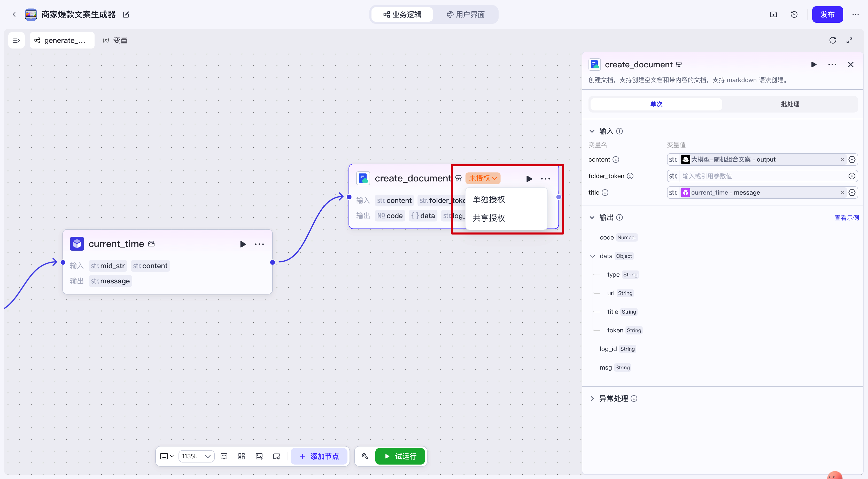868x479 pixels.
Task: Switch to the 用户界面 tab
Action: (466, 14)
